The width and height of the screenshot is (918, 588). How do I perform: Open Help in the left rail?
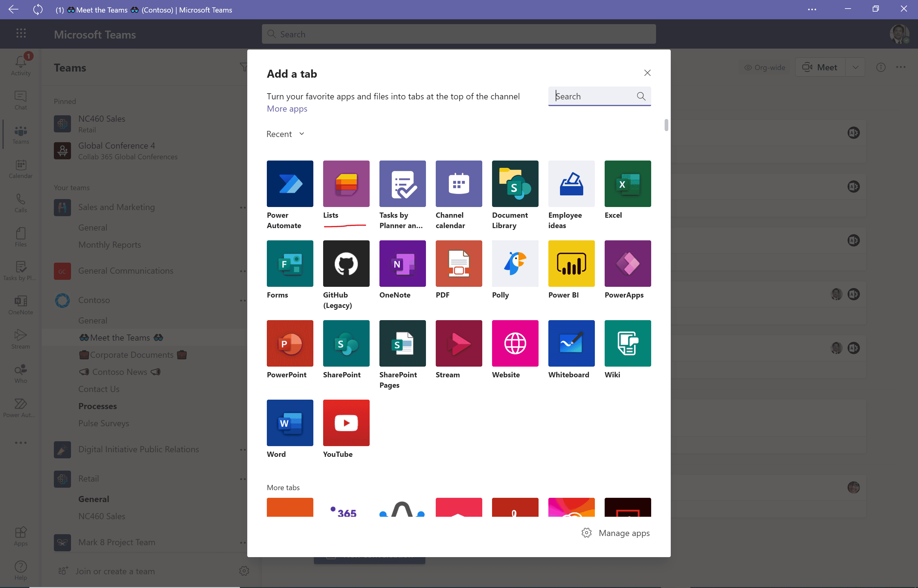(21, 571)
